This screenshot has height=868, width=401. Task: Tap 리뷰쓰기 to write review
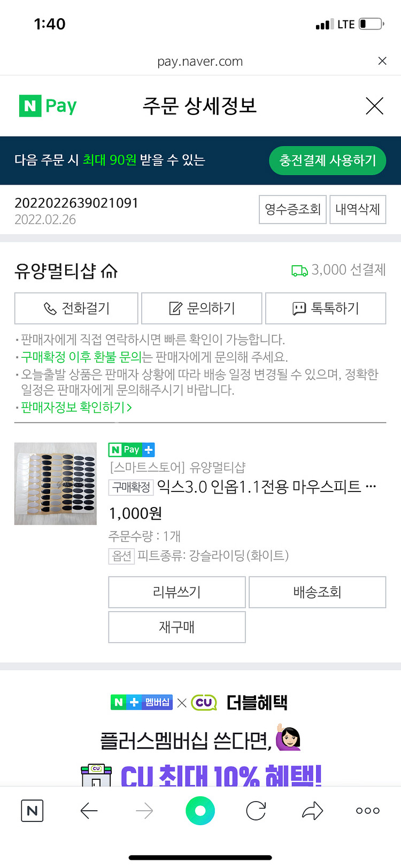[x=177, y=592]
